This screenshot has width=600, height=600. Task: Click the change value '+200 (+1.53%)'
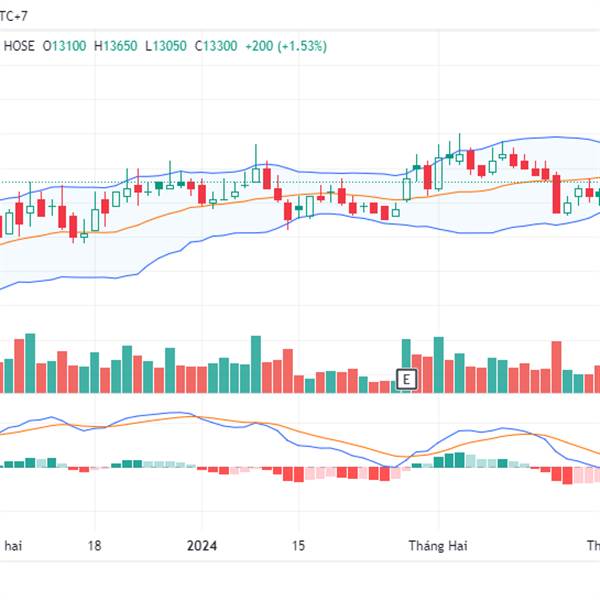click(286, 46)
